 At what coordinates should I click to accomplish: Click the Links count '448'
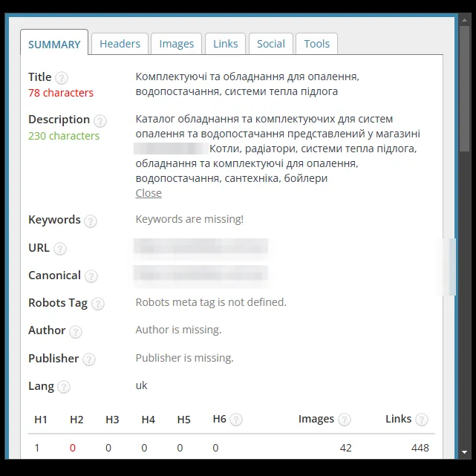coord(420,448)
